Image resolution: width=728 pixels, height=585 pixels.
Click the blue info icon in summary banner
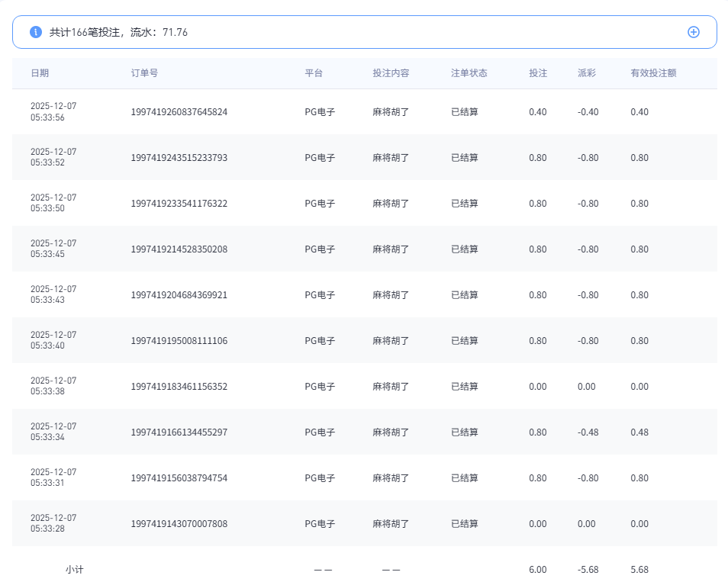(x=36, y=32)
